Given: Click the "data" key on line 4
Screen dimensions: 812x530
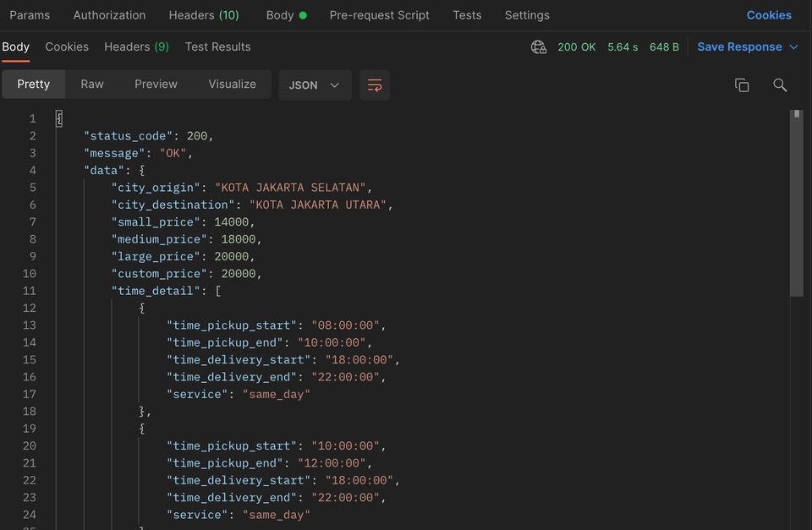Looking at the screenshot, I should pyautogui.click(x=104, y=170).
